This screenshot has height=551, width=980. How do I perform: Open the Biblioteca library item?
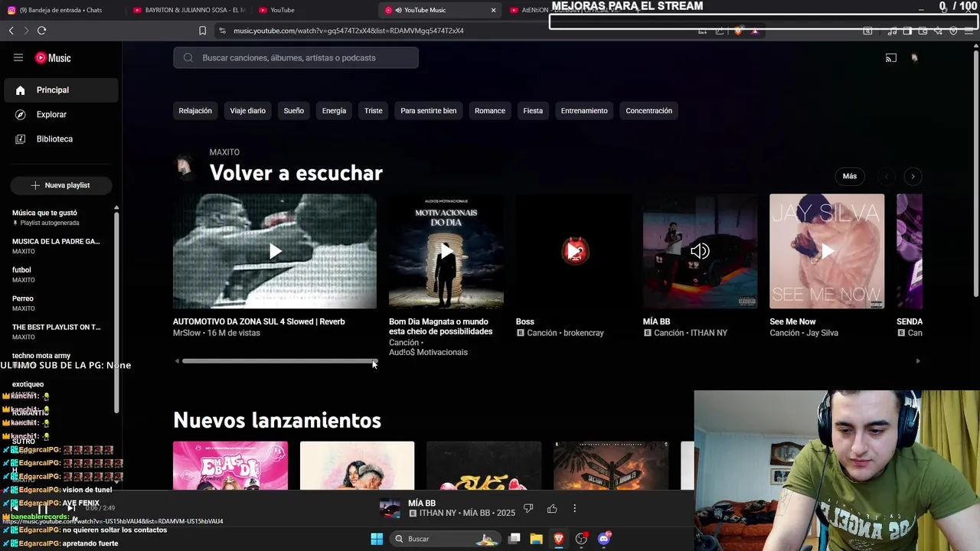[61, 139]
